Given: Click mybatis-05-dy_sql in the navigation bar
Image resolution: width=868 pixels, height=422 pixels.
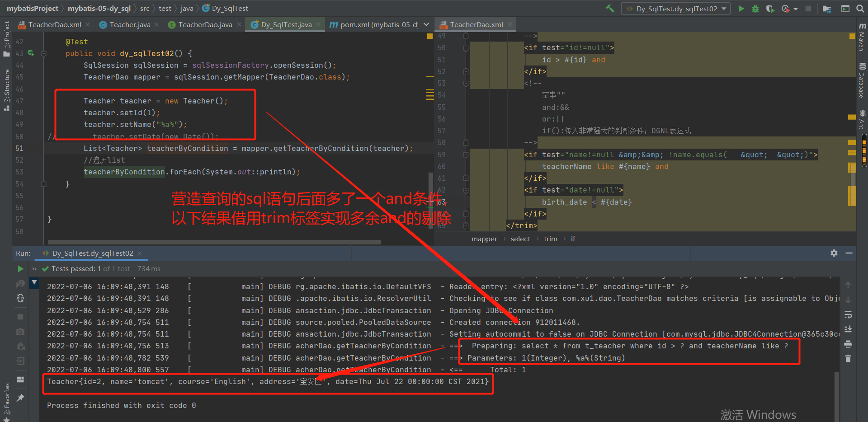Looking at the screenshot, I should coord(99,8).
